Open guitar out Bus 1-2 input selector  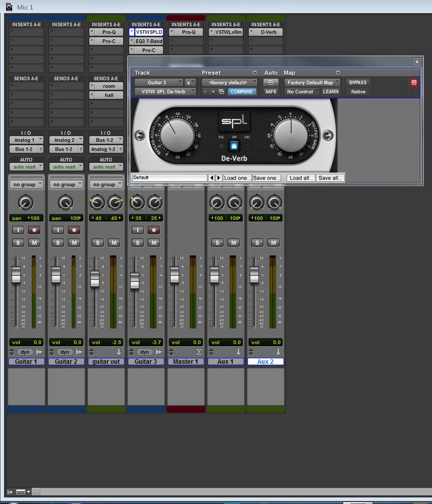click(x=106, y=140)
